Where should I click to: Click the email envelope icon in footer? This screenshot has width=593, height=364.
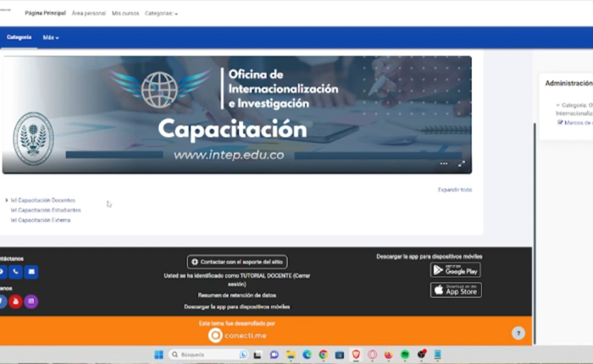point(31,272)
